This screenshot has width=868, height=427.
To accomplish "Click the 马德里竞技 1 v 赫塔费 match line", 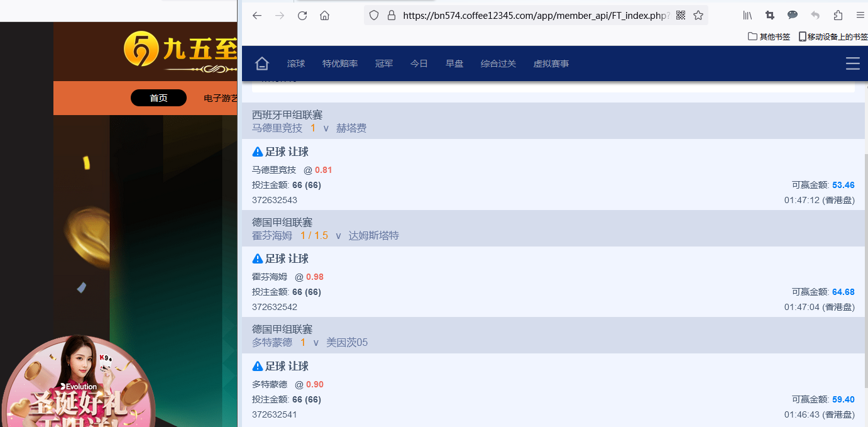I will coord(309,128).
